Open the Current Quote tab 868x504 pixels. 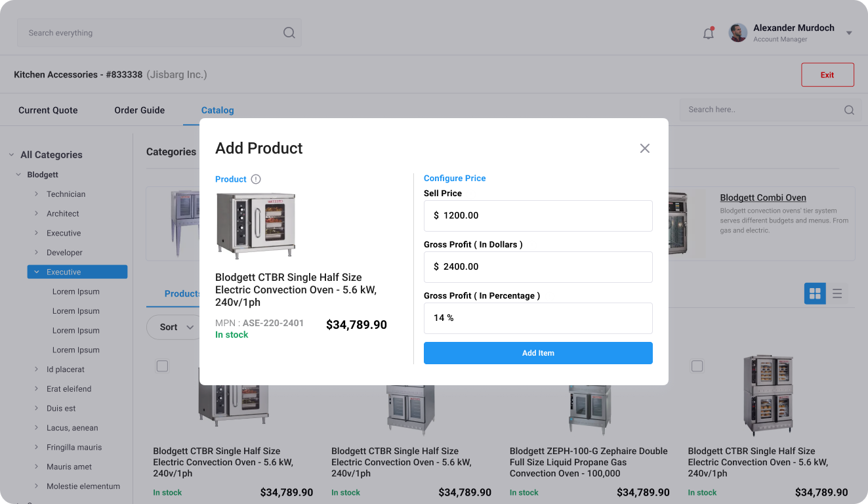pos(48,110)
